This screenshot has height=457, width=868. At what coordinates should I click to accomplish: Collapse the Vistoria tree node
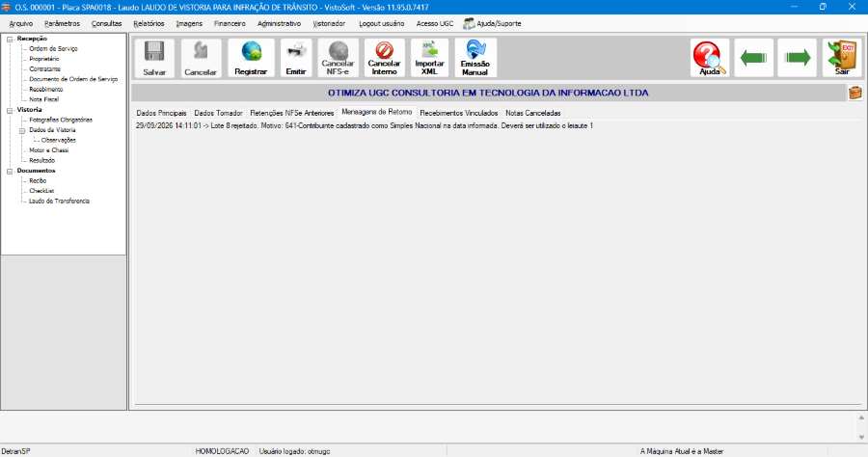tap(10, 110)
